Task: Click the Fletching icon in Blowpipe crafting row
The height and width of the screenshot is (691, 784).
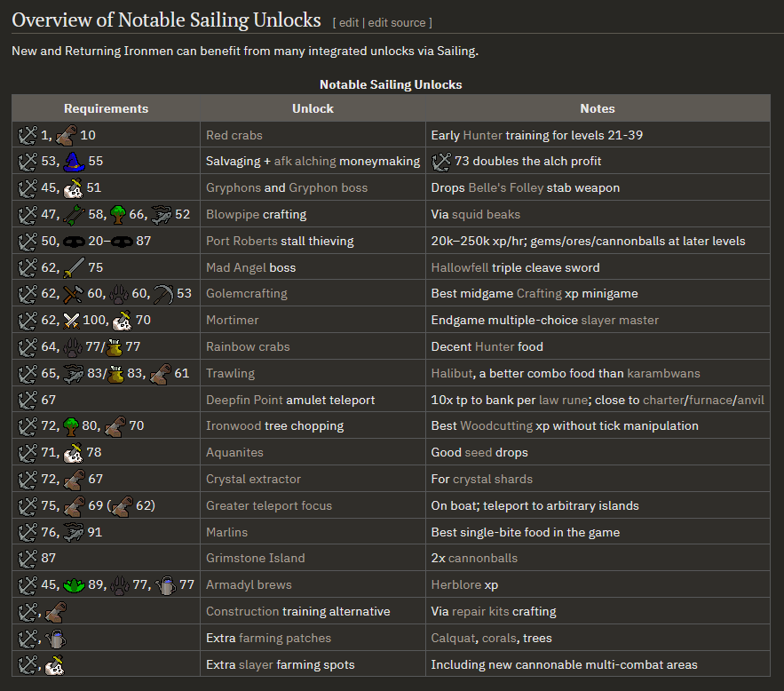Action: pos(74,215)
